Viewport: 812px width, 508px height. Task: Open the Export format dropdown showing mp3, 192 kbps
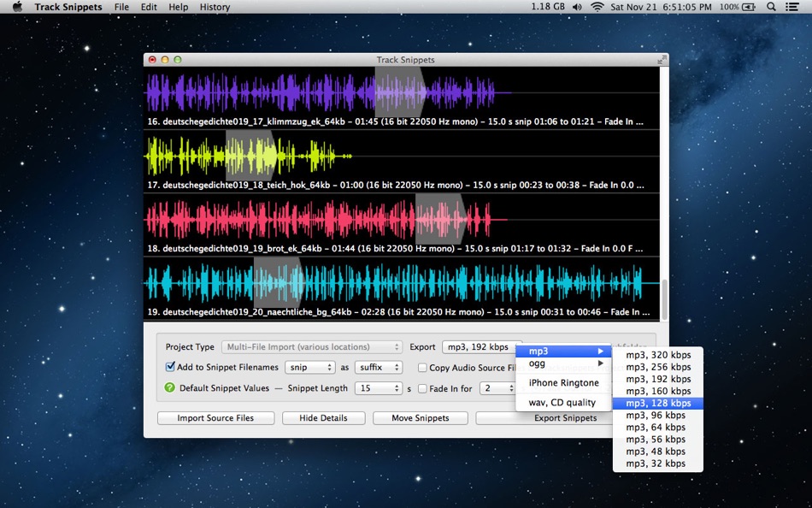click(480, 347)
